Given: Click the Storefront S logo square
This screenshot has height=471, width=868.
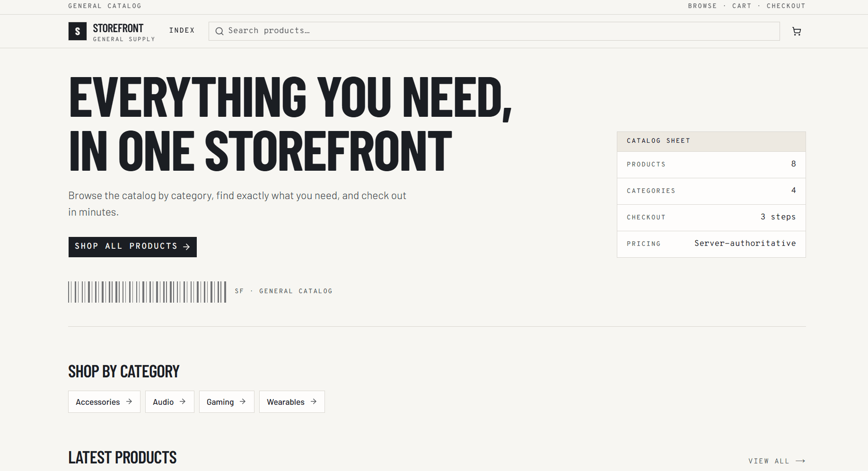Looking at the screenshot, I should (x=78, y=31).
